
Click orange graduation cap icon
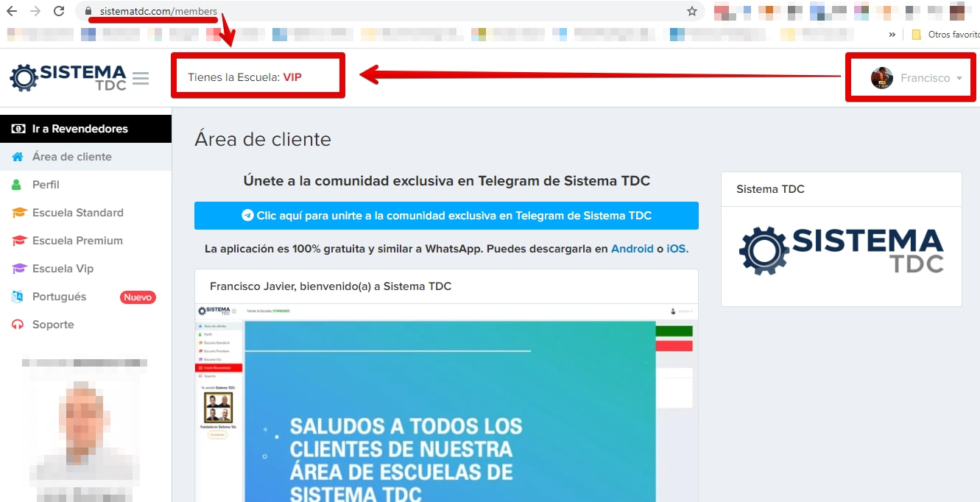(19, 213)
